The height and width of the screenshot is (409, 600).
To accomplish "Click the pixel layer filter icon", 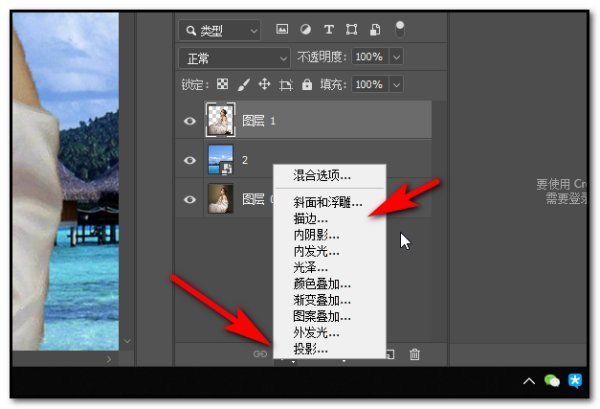I will (282, 29).
